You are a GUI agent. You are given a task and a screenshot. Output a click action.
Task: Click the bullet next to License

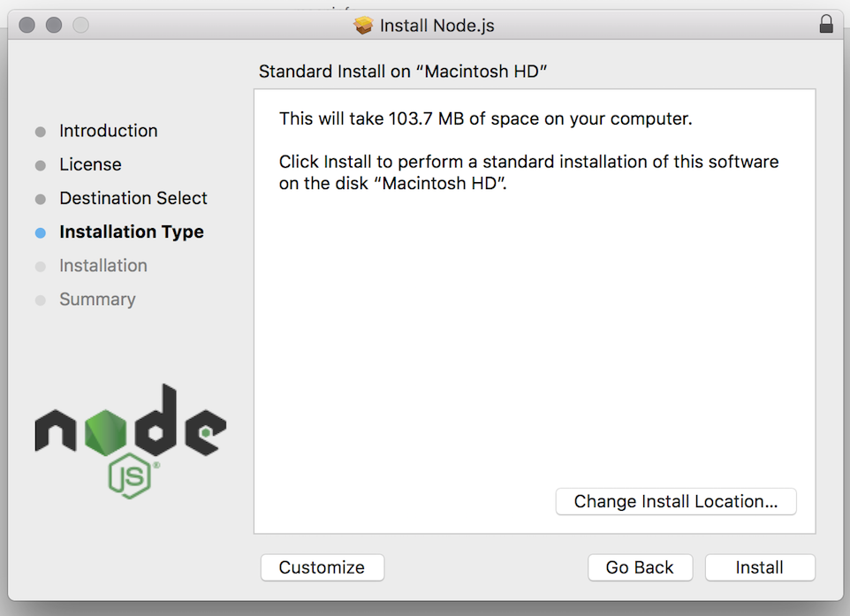point(40,166)
